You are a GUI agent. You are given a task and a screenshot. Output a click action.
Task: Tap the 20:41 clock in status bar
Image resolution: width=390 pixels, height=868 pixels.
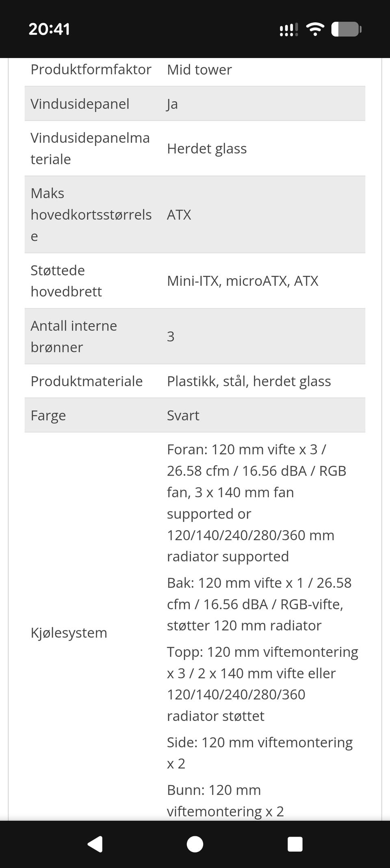click(x=49, y=29)
